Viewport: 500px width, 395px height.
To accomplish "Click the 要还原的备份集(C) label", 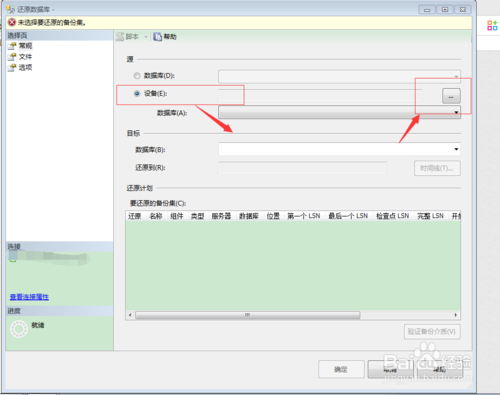I will click(158, 203).
